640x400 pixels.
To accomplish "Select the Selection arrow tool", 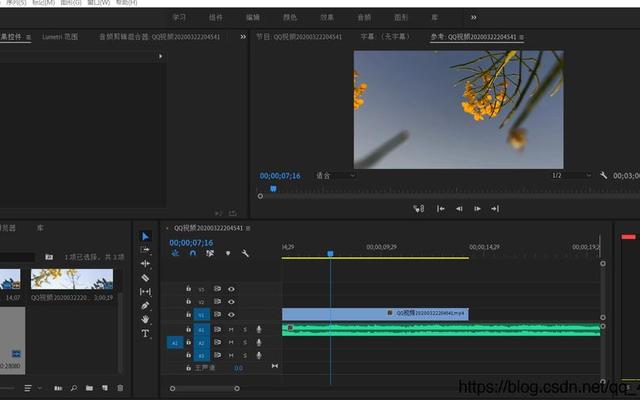I will pyautogui.click(x=145, y=236).
